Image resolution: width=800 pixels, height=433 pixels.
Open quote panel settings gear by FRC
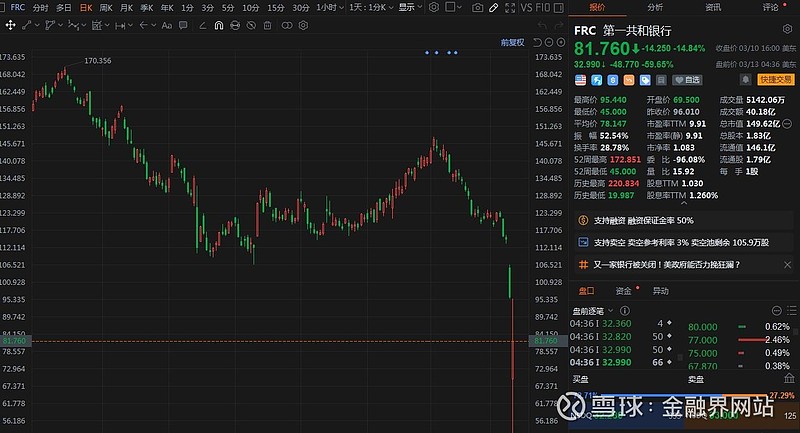(787, 29)
